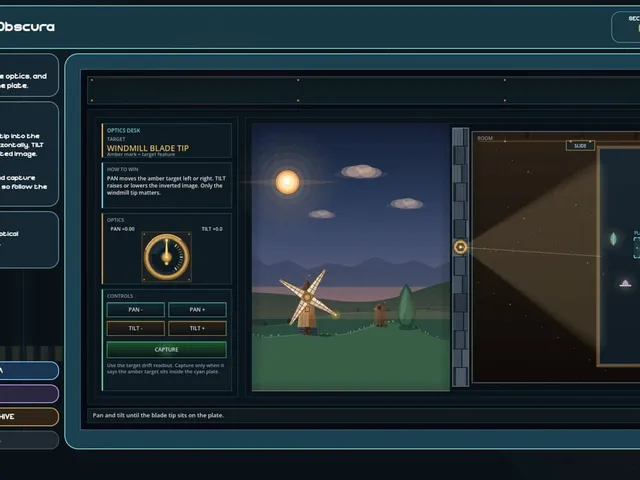The width and height of the screenshot is (640, 480).
Task: Click the 'ROOM' label
Action: 485,138
